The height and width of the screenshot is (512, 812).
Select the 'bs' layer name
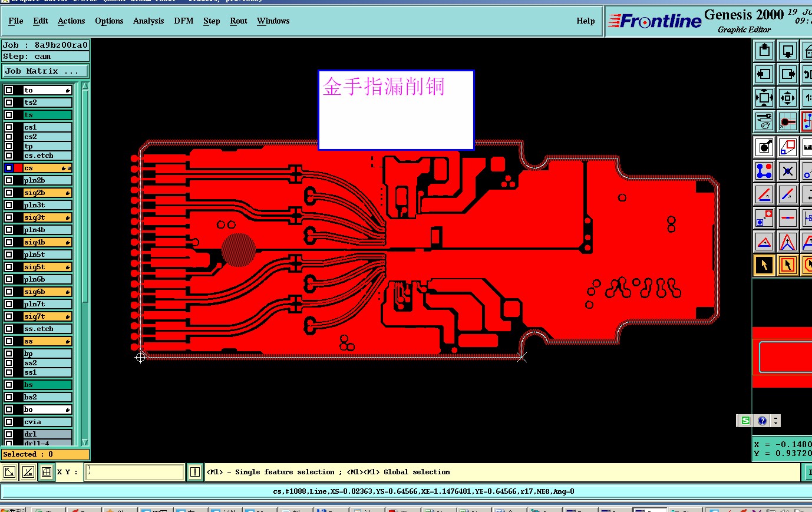pyautogui.click(x=48, y=385)
